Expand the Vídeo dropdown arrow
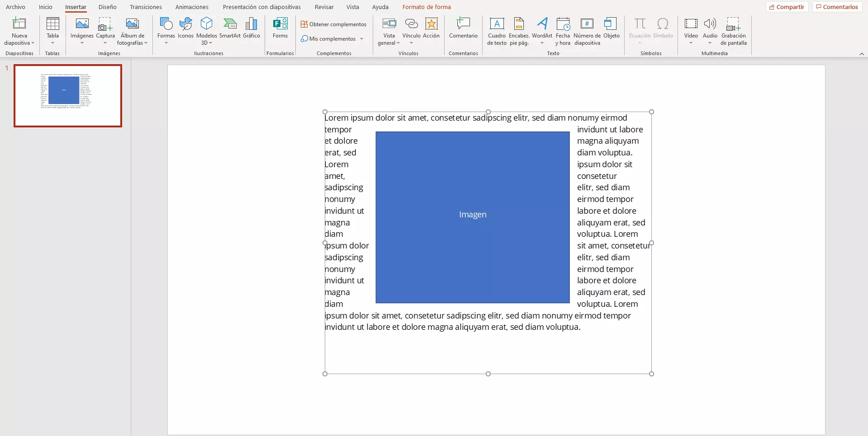The height and width of the screenshot is (436, 868). tap(691, 43)
